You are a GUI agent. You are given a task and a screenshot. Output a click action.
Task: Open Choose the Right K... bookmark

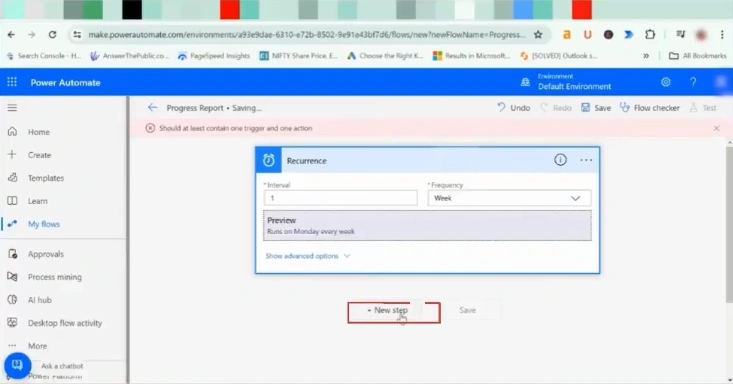click(x=385, y=56)
